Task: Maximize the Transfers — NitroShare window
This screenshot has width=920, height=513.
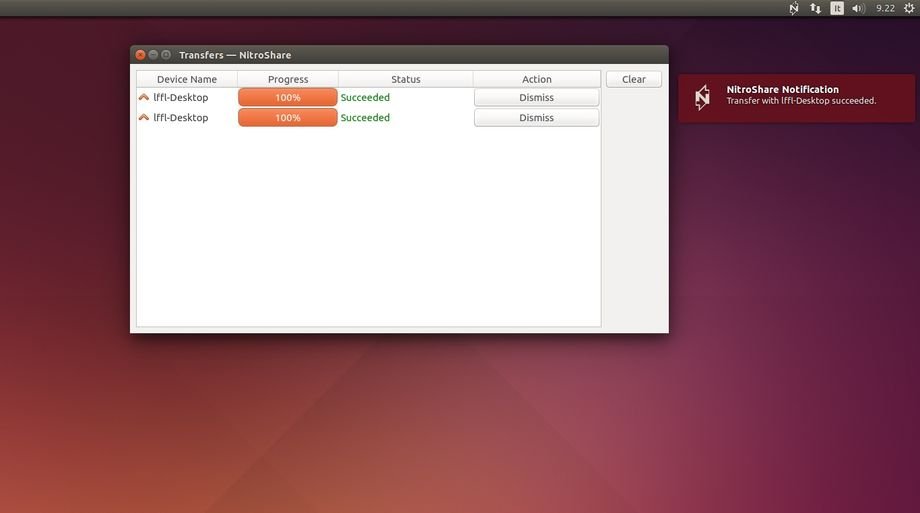Action: click(166, 55)
